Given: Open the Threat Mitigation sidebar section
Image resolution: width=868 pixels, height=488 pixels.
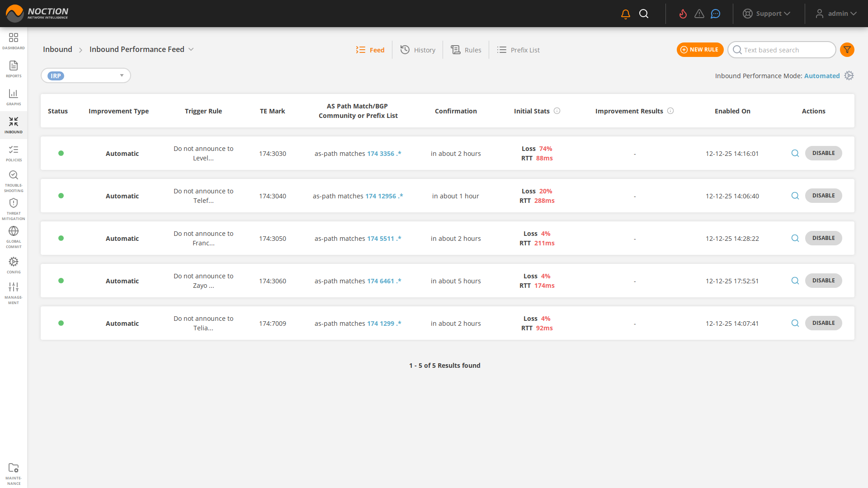Looking at the screenshot, I should coord(14,207).
